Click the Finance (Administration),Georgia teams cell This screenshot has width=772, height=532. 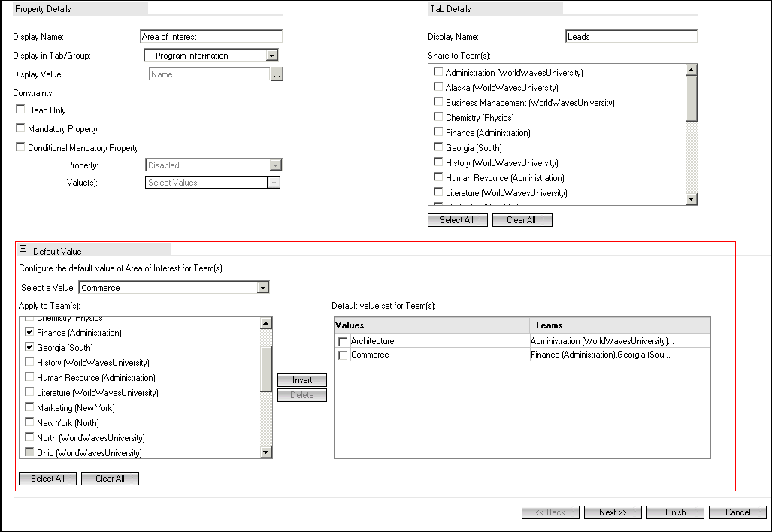click(620, 355)
